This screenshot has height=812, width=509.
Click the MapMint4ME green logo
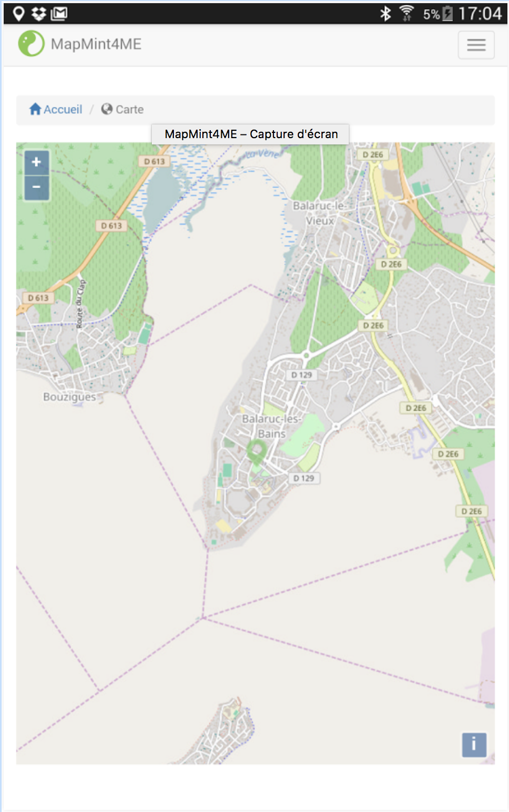pyautogui.click(x=32, y=43)
